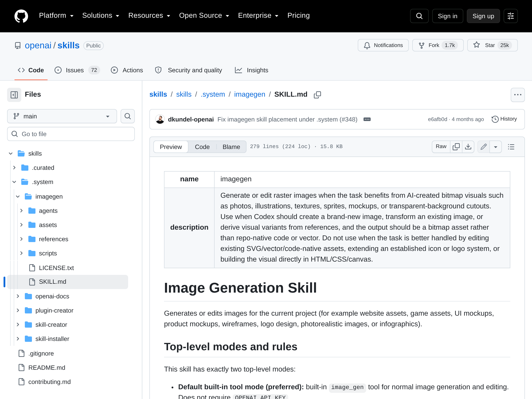This screenshot has width=532, height=399.
Task: Copy file path next to SKILL.md
Action: 317,94
